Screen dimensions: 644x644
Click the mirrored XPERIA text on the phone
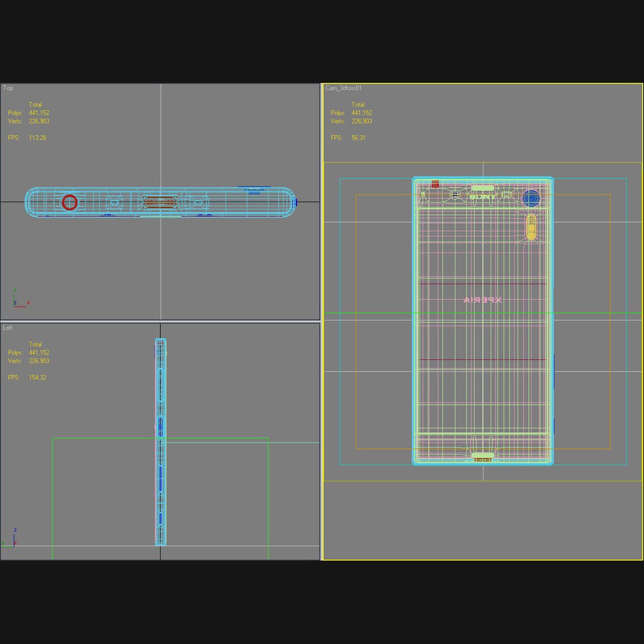tap(482, 300)
